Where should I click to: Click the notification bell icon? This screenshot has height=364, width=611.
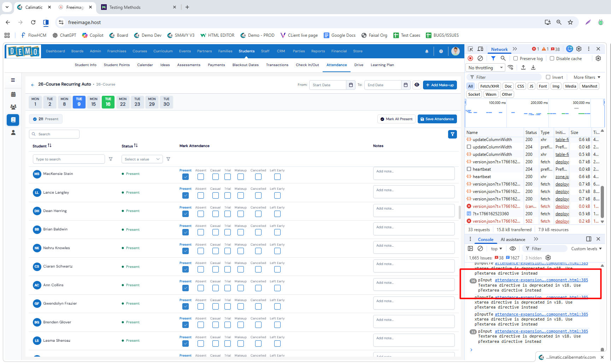click(427, 51)
